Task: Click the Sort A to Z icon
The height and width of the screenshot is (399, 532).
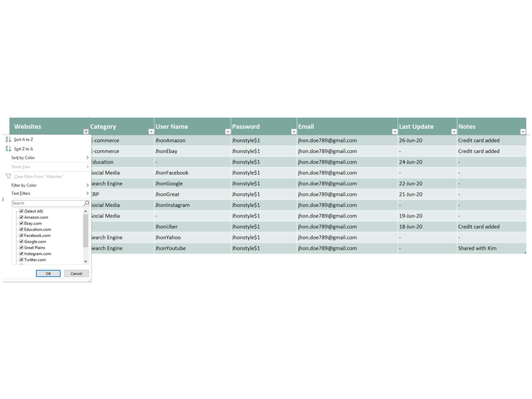Action: click(8, 139)
